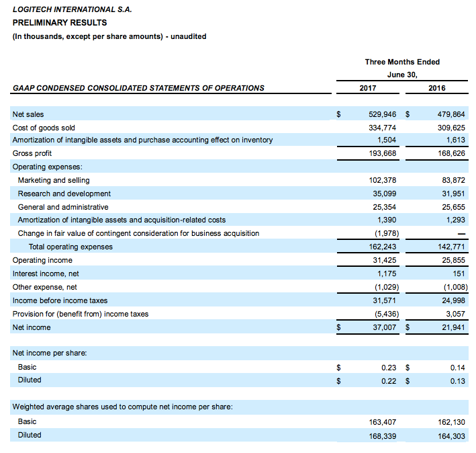Click 'Amortization of intangible assets and purchase accounting' label
The width and height of the screenshot is (476, 453).
point(143,140)
